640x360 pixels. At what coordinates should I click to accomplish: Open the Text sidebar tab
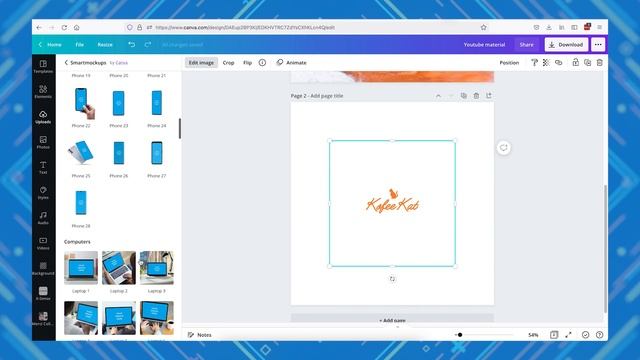pos(43,168)
